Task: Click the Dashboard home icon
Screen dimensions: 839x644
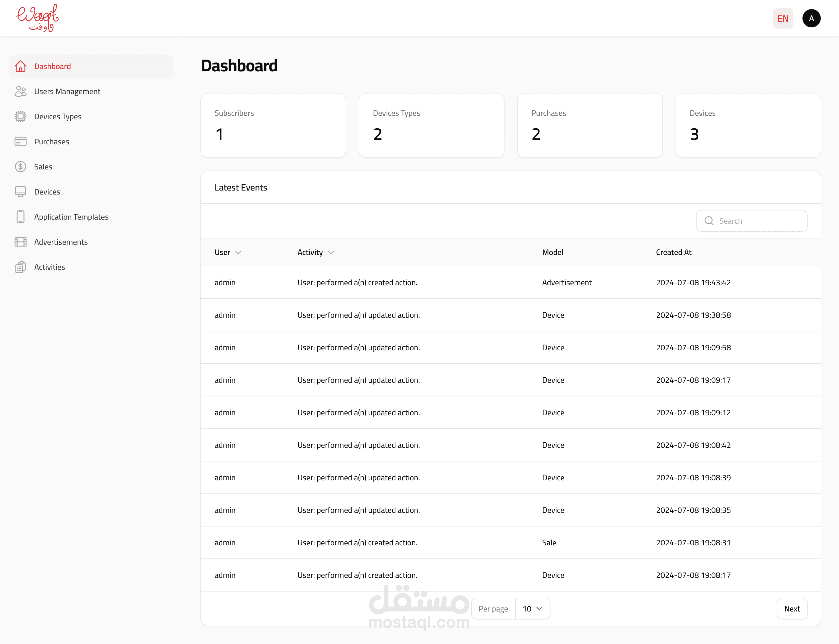Action: (20, 66)
